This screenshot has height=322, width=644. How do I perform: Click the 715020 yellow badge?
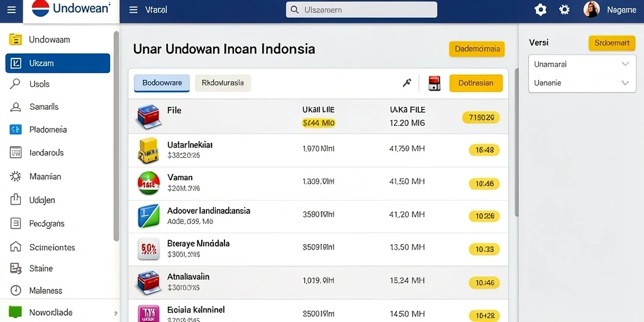point(481,118)
